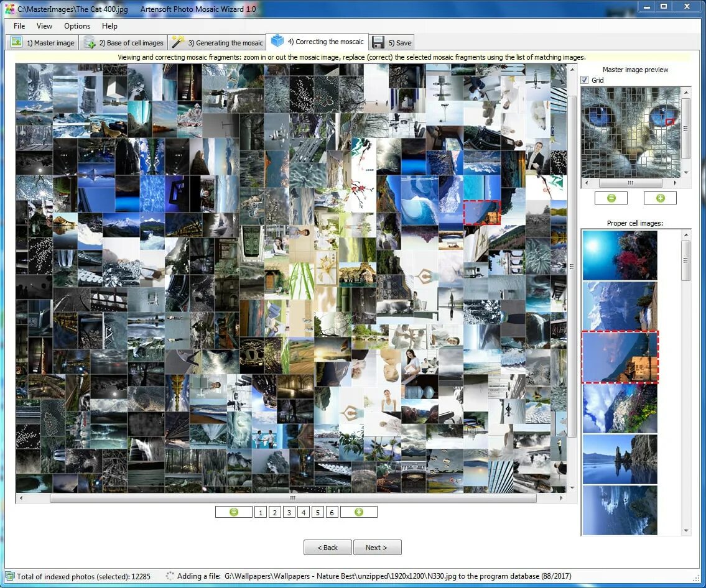The width and height of the screenshot is (706, 588).
Task: Switch to the 1) Master image tab
Action: tap(42, 43)
